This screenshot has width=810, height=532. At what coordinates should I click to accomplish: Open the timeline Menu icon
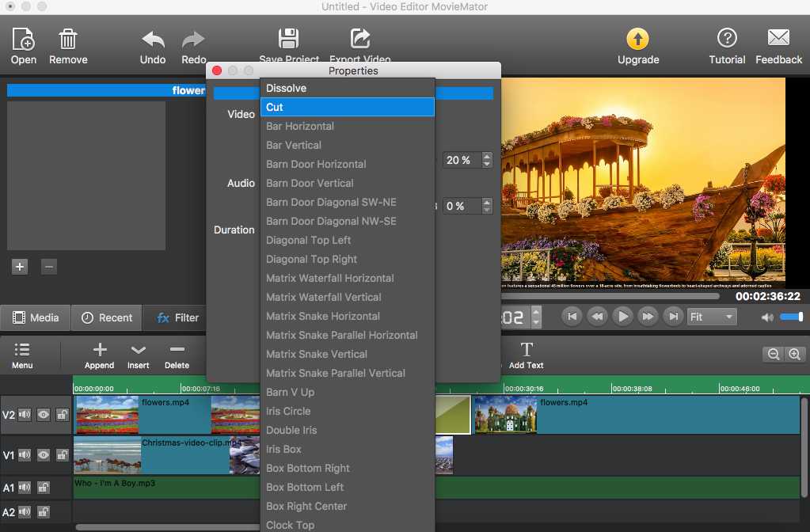21,350
